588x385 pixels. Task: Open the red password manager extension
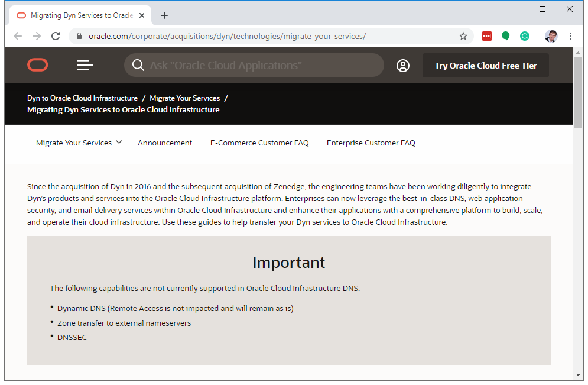coord(486,36)
